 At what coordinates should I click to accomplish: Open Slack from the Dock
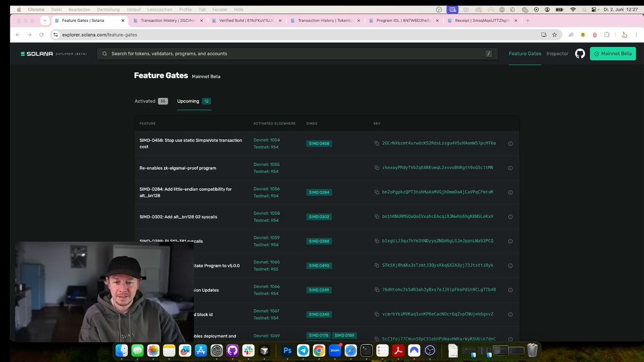(x=248, y=350)
